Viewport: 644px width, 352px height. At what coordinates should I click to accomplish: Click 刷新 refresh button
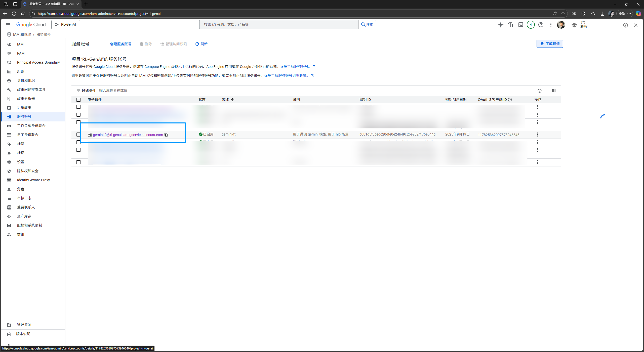tap(201, 44)
